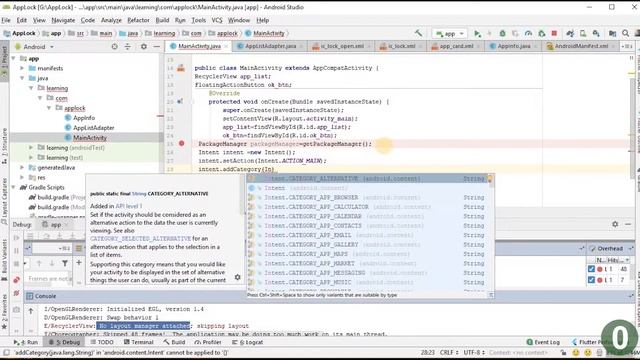Viewport: 640px width, 360px height.
Task: Choose Intent.CATEGORY_APP_GALLERY from completion list
Action: [370, 244]
